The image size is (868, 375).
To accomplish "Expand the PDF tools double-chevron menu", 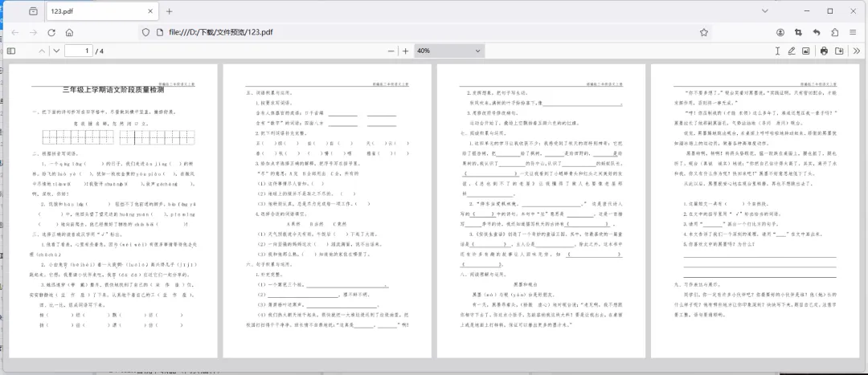I will (857, 51).
